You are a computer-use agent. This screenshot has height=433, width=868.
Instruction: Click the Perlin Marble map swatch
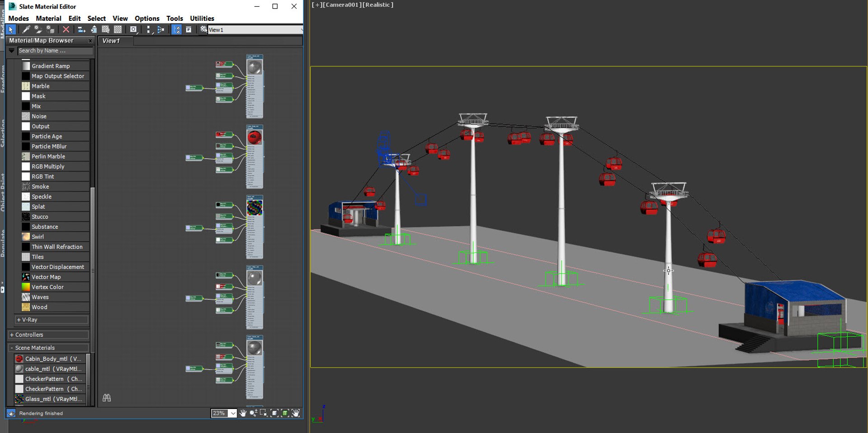pyautogui.click(x=26, y=156)
